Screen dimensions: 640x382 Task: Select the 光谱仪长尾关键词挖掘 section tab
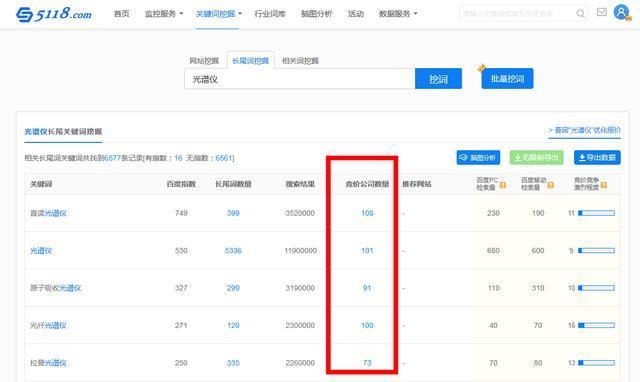[63, 131]
